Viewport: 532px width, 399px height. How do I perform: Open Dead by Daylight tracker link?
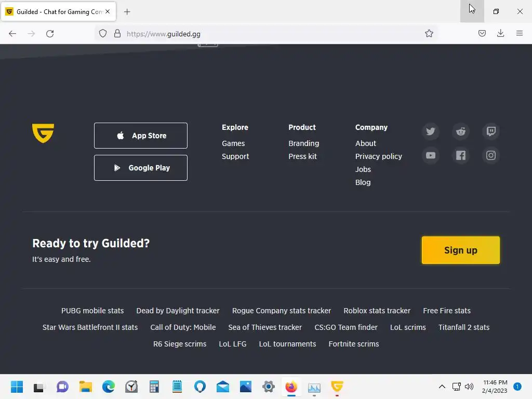(178, 311)
